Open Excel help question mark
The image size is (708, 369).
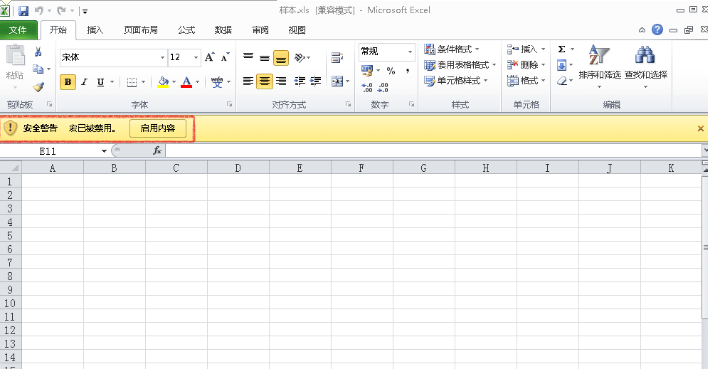click(x=657, y=30)
